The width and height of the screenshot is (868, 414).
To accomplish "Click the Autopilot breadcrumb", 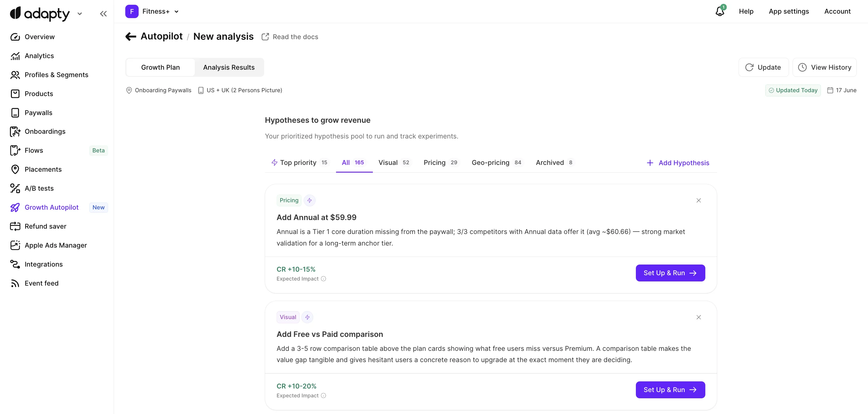I will (161, 36).
